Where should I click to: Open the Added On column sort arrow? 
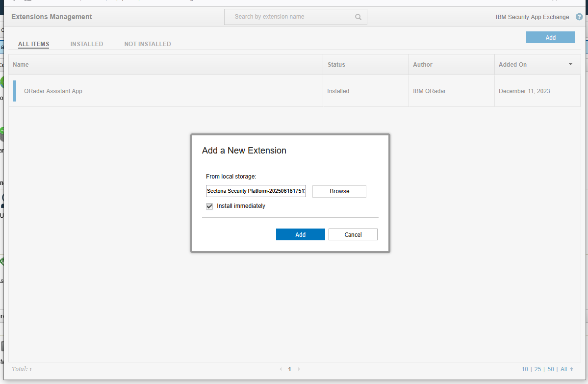[570, 64]
